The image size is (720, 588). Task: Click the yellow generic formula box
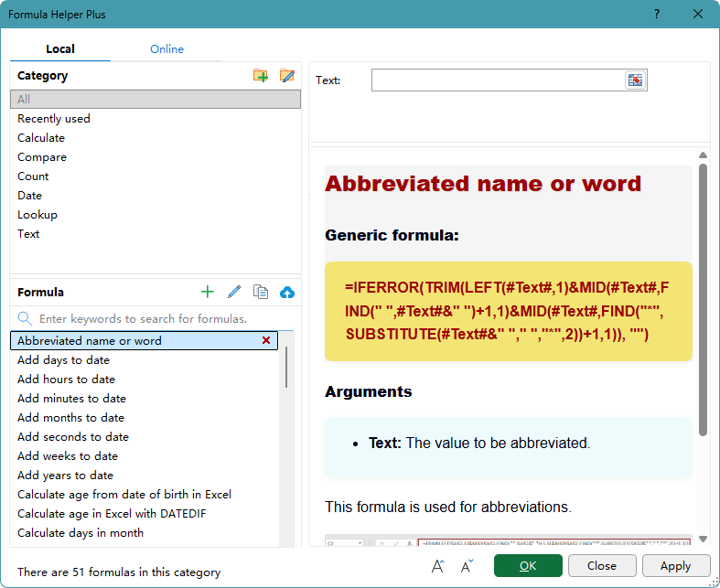click(x=509, y=311)
